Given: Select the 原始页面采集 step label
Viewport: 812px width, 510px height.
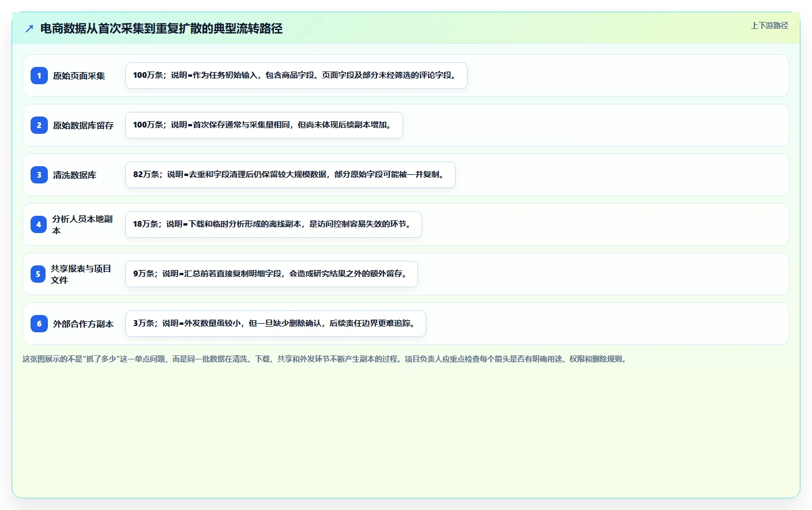Looking at the screenshot, I should pos(79,76).
